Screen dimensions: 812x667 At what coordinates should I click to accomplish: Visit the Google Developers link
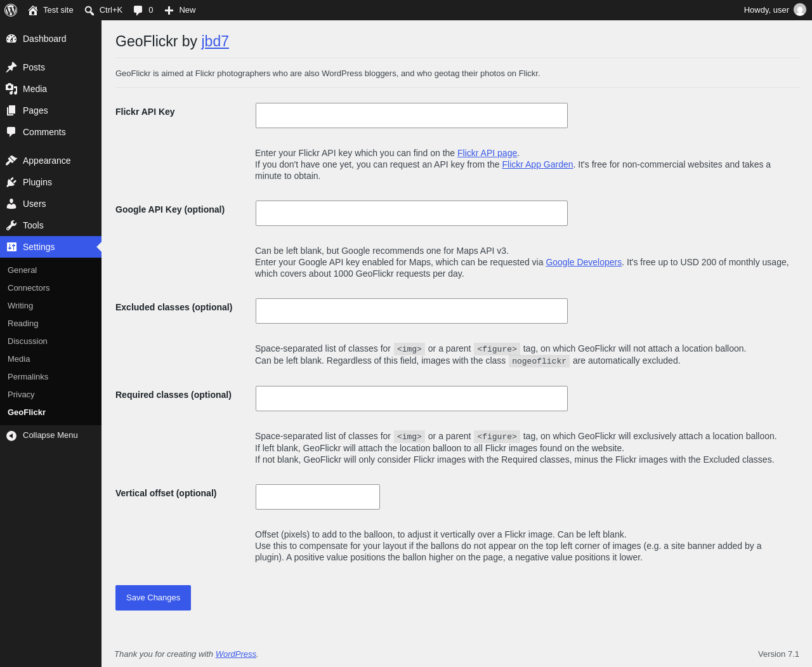tap(584, 262)
